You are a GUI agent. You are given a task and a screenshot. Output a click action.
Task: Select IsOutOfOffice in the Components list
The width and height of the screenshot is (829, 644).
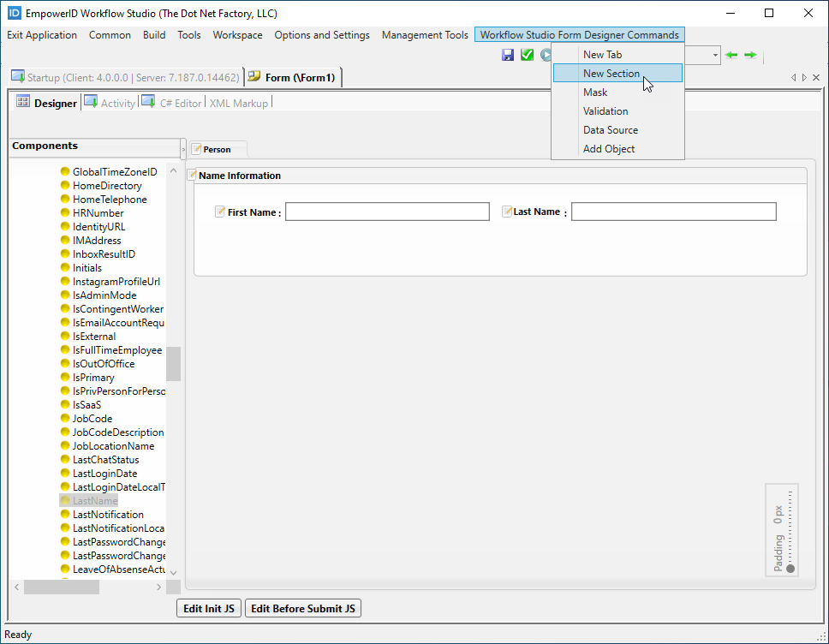pyautogui.click(x=103, y=364)
